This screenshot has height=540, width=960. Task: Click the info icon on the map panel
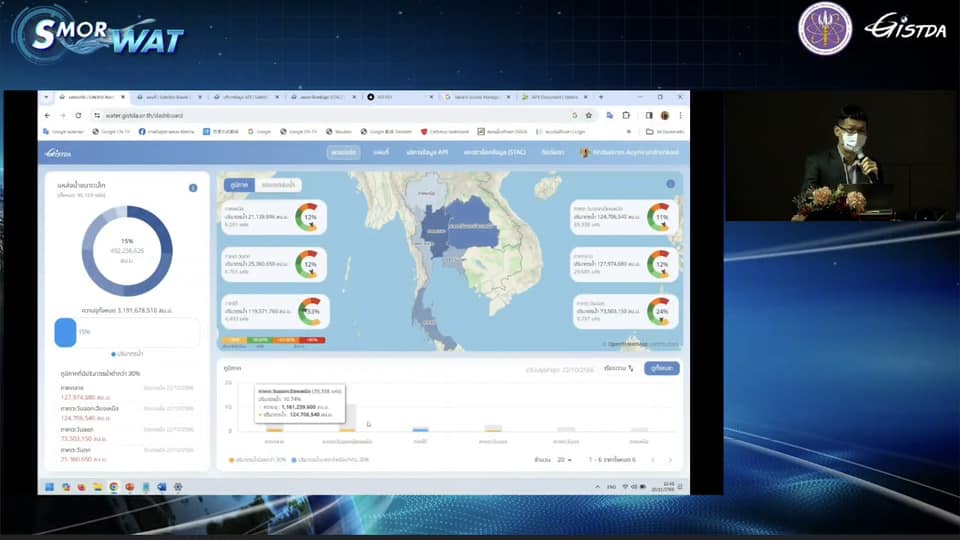coord(671,184)
